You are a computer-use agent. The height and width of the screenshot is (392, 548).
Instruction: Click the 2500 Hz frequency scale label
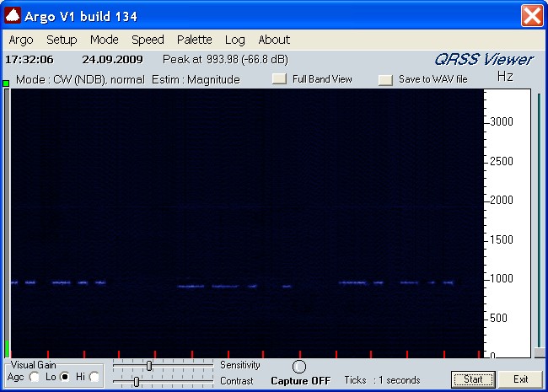click(502, 161)
